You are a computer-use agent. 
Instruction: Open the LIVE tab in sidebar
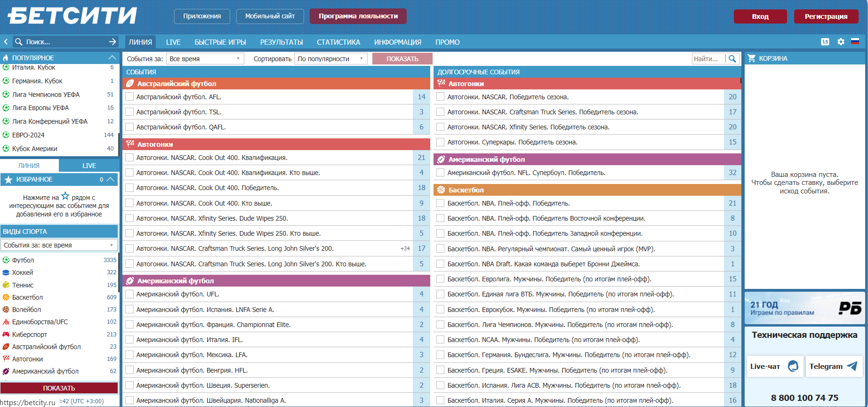pyautogui.click(x=89, y=166)
